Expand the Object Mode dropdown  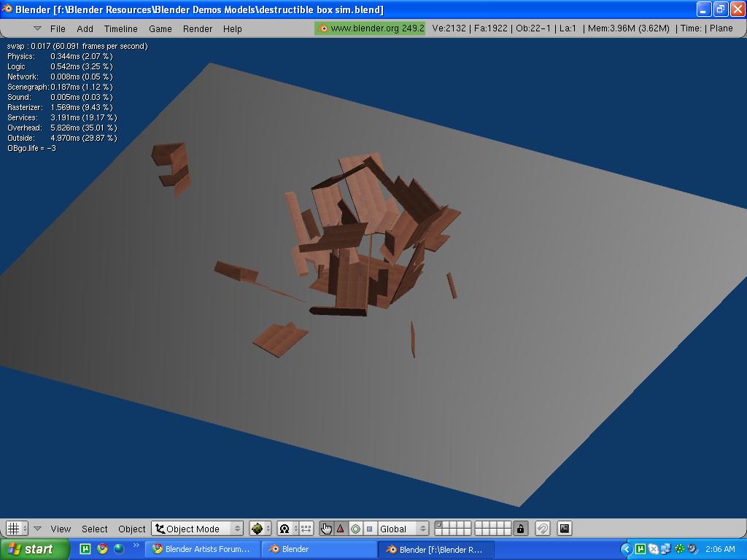(198, 529)
